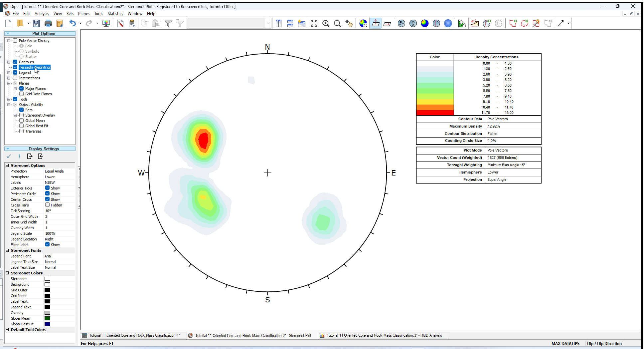Viewport: 644px width, 349px height.
Task: Uncheck the Intersections option
Action: 15,78
